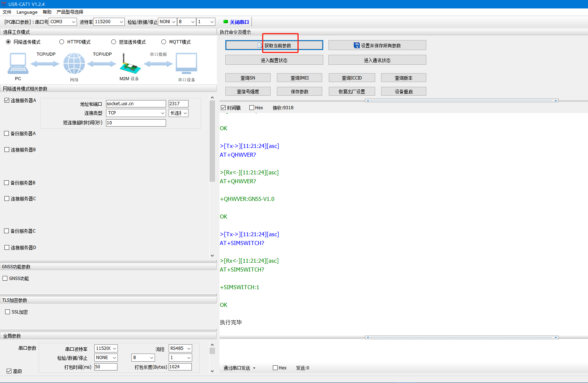
Task: Click the serial device monitor icon
Action: click(x=186, y=63)
